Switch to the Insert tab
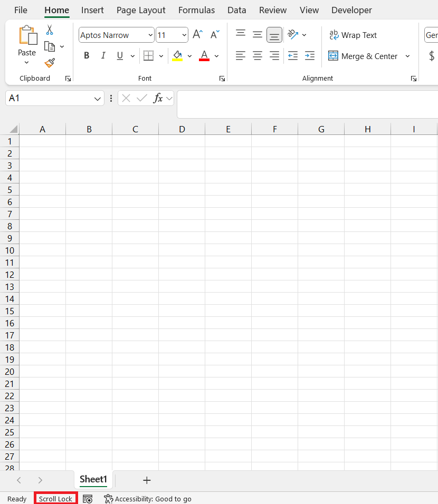 tap(92, 10)
